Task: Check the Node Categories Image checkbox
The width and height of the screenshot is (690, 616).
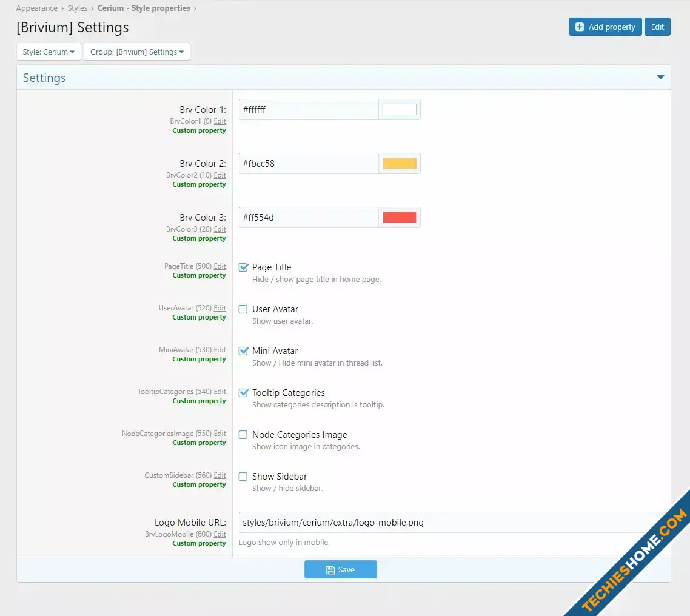Action: pyautogui.click(x=243, y=434)
